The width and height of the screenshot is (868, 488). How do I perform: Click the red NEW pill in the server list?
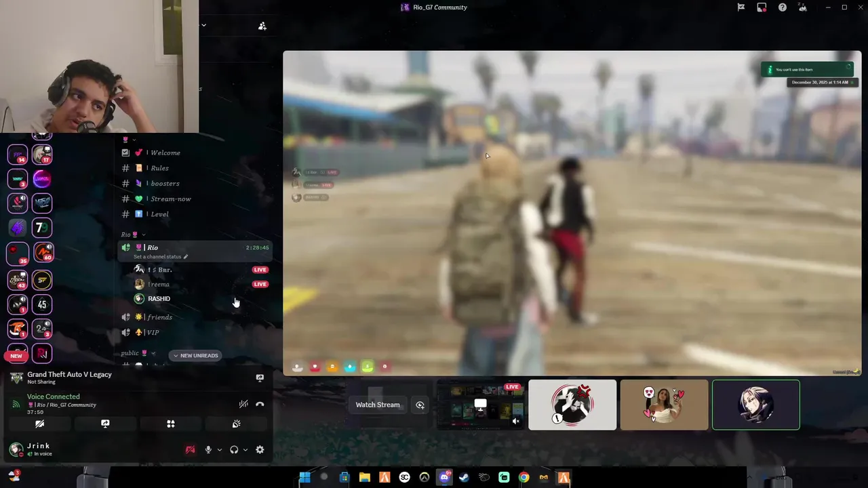pos(16,356)
